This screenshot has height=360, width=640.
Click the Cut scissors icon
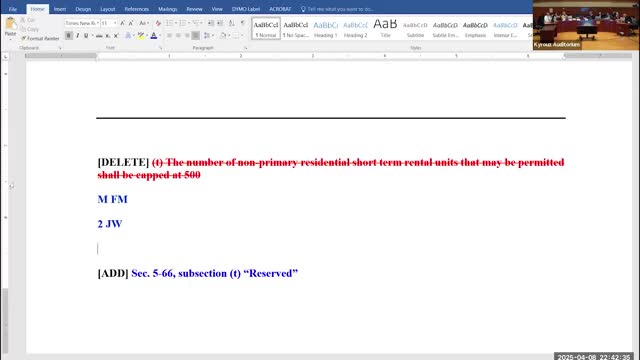click(23, 20)
